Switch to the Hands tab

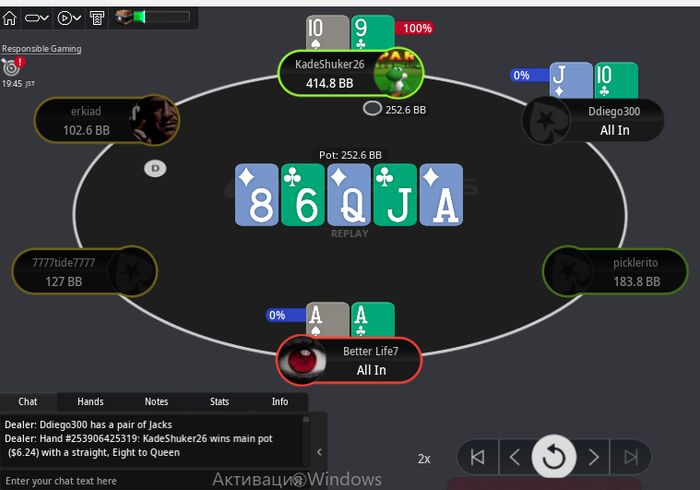pos(90,402)
